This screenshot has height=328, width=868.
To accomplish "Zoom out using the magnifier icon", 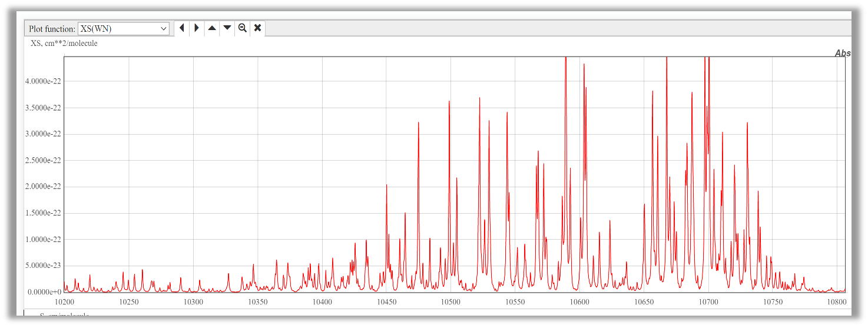I will pos(242,28).
